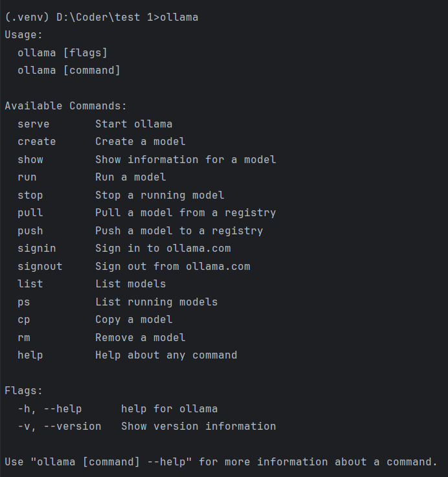Click 'ollama.com' in Sign in line

198,248
